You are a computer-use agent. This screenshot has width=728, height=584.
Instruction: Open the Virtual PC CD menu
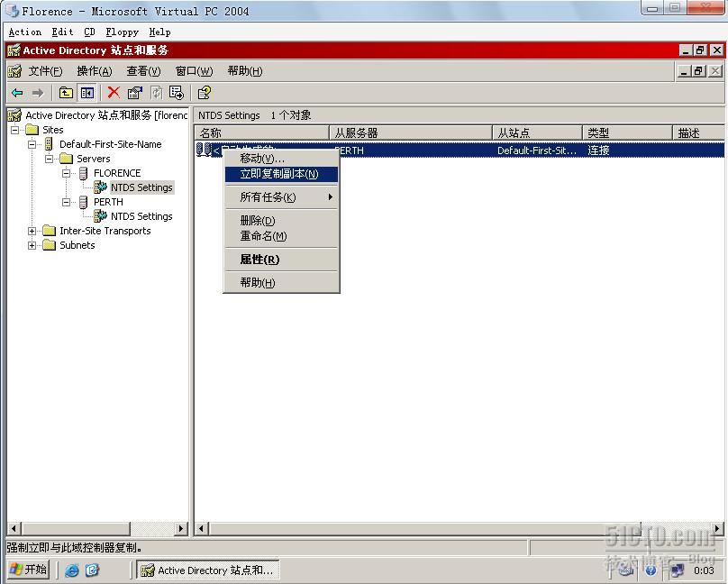[89, 32]
